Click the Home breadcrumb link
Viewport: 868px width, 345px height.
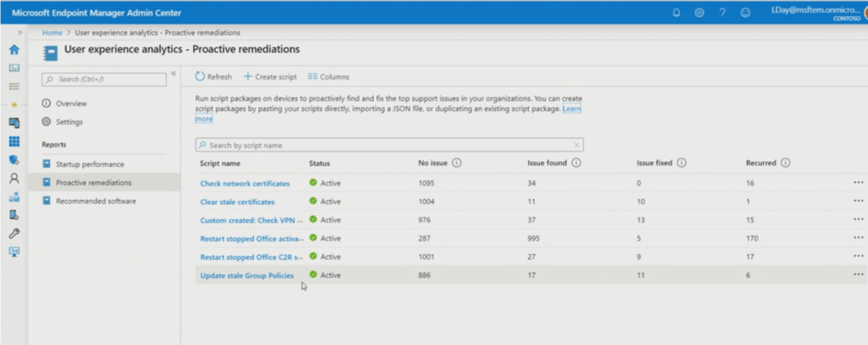[x=52, y=33]
